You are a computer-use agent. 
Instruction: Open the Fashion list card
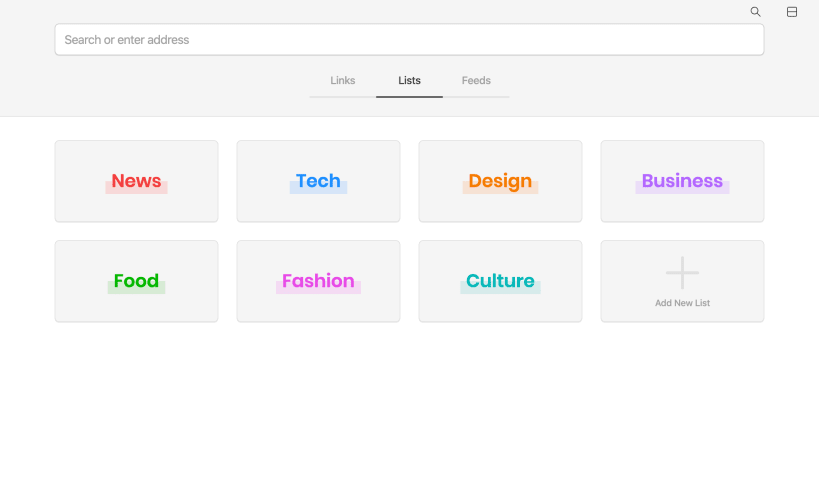coord(319,281)
